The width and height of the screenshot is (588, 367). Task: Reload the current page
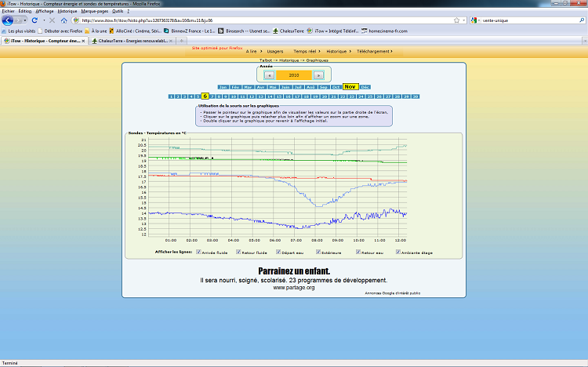(34, 20)
